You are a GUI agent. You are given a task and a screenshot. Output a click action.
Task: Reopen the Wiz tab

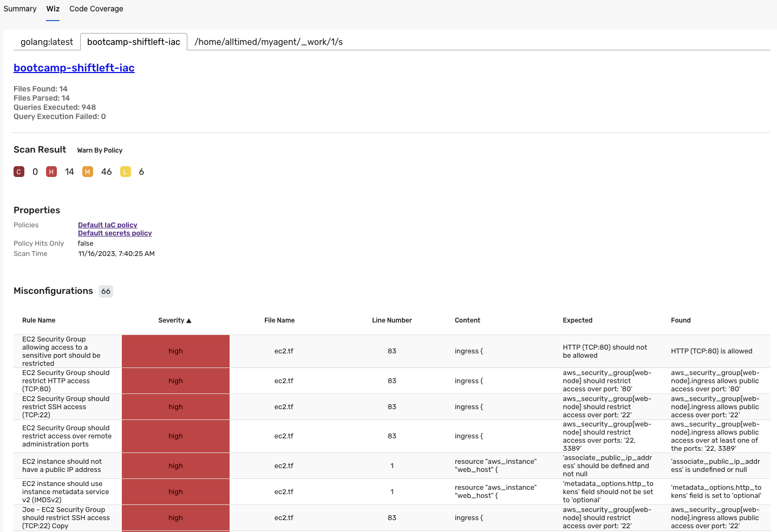(x=53, y=9)
